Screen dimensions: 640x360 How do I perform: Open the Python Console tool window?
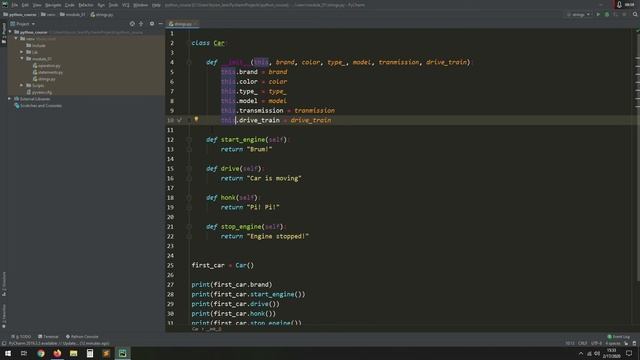[x=82, y=337]
